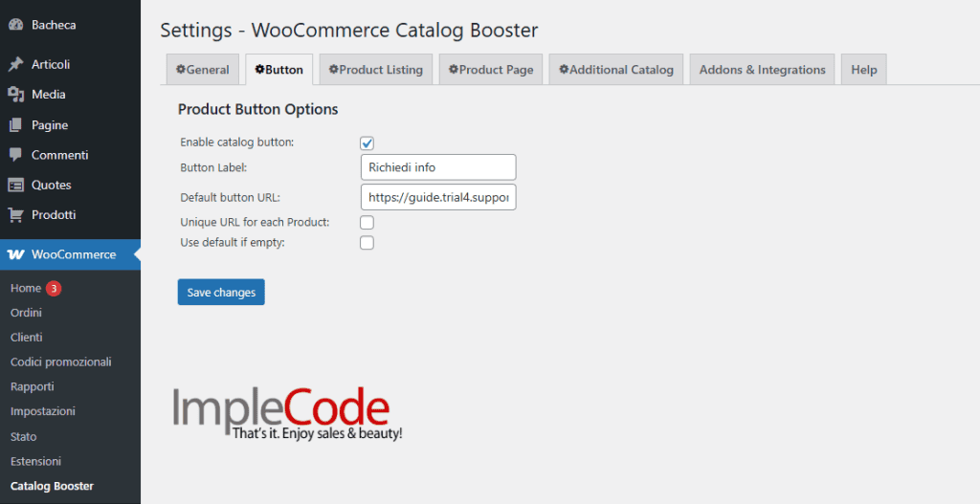The height and width of the screenshot is (504, 980).
Task: Click the WooCommerce logo icon
Action: tap(16, 254)
